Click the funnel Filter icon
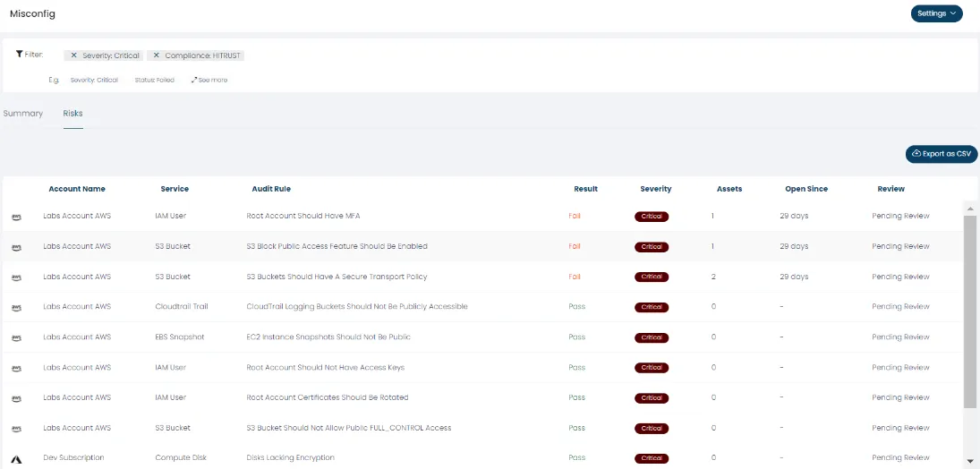 (x=19, y=55)
